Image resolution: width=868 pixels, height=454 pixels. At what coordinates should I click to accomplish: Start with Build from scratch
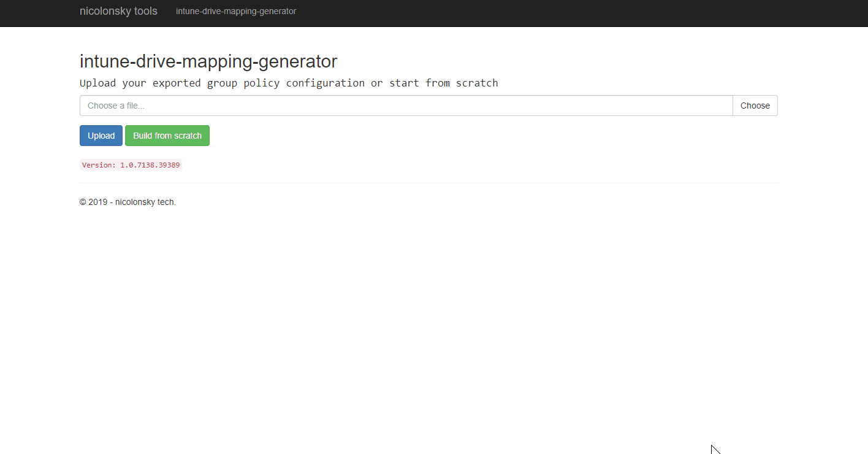tap(167, 136)
